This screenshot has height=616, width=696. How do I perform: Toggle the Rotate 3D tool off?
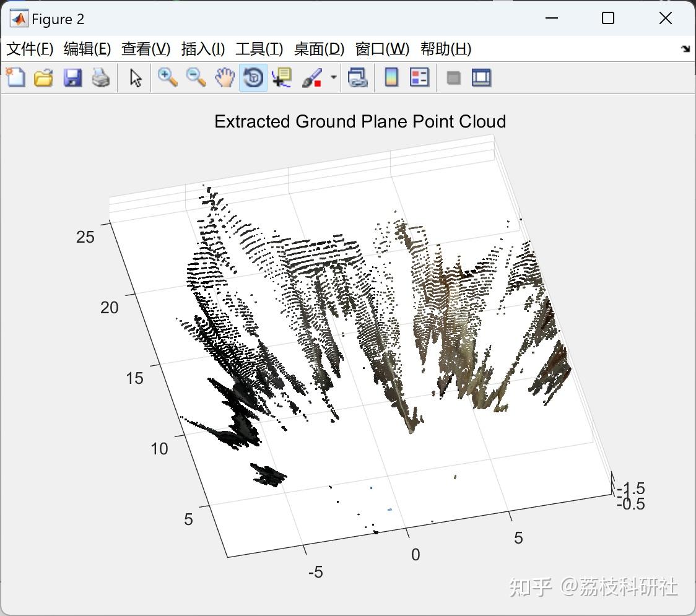tap(253, 78)
